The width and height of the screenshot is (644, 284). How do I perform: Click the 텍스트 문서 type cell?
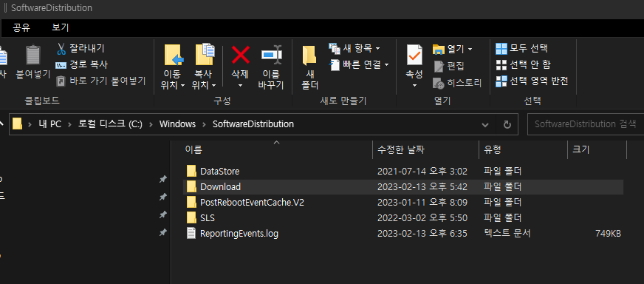tap(507, 234)
